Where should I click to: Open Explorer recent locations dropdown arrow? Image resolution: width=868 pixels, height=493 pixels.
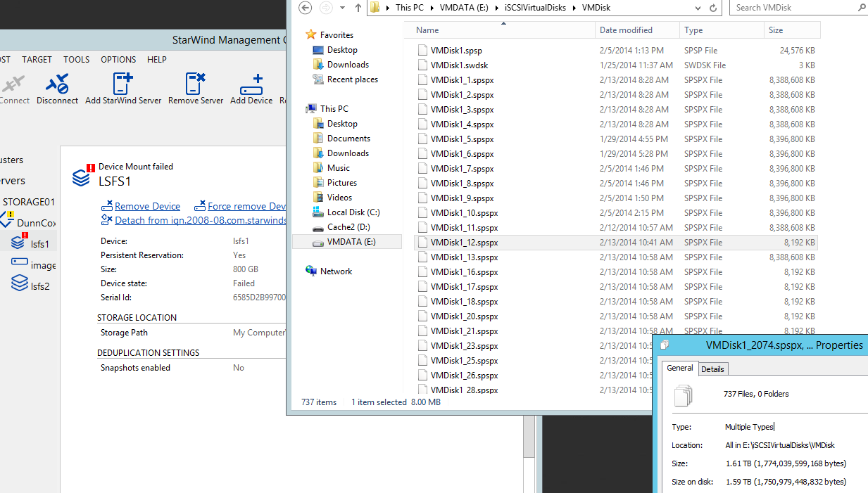coord(343,8)
